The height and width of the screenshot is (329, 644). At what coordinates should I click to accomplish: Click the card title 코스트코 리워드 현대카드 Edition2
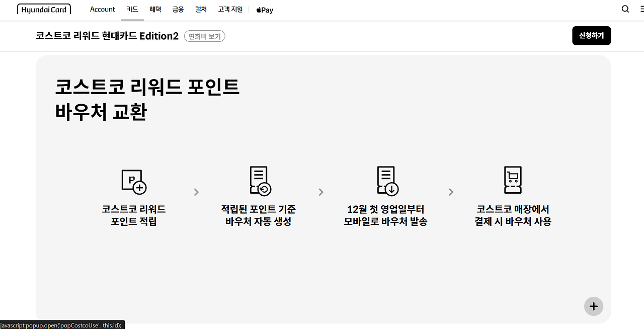107,36
